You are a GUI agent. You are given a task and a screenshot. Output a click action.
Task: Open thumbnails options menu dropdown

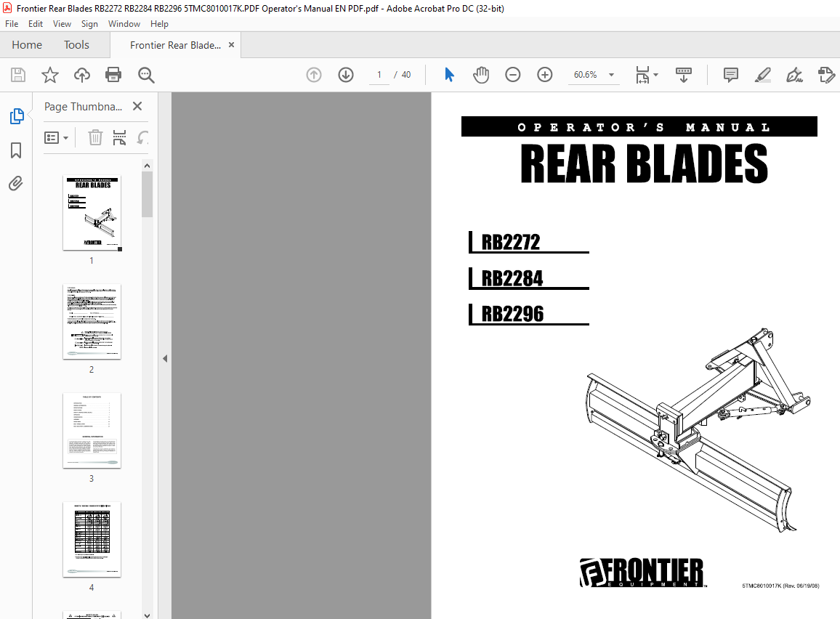(x=56, y=138)
